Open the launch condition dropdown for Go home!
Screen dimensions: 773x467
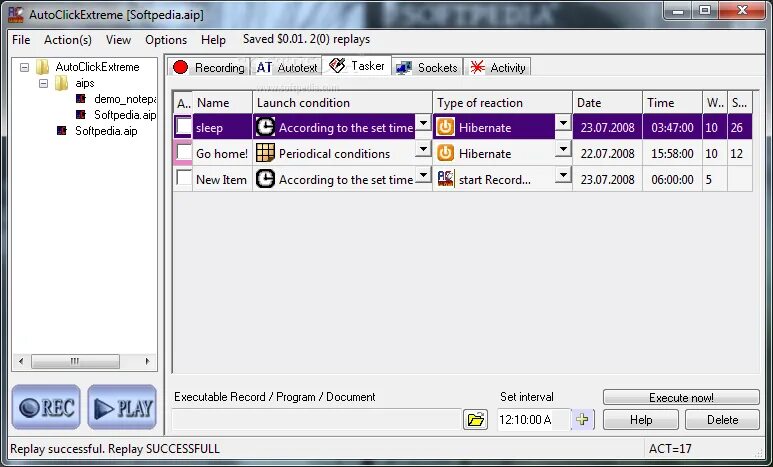(x=423, y=148)
